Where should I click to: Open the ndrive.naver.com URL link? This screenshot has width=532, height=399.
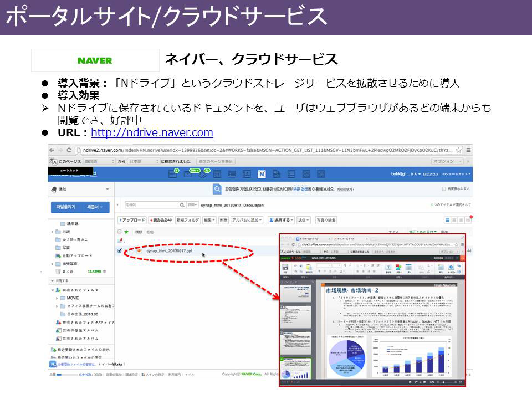(x=152, y=132)
